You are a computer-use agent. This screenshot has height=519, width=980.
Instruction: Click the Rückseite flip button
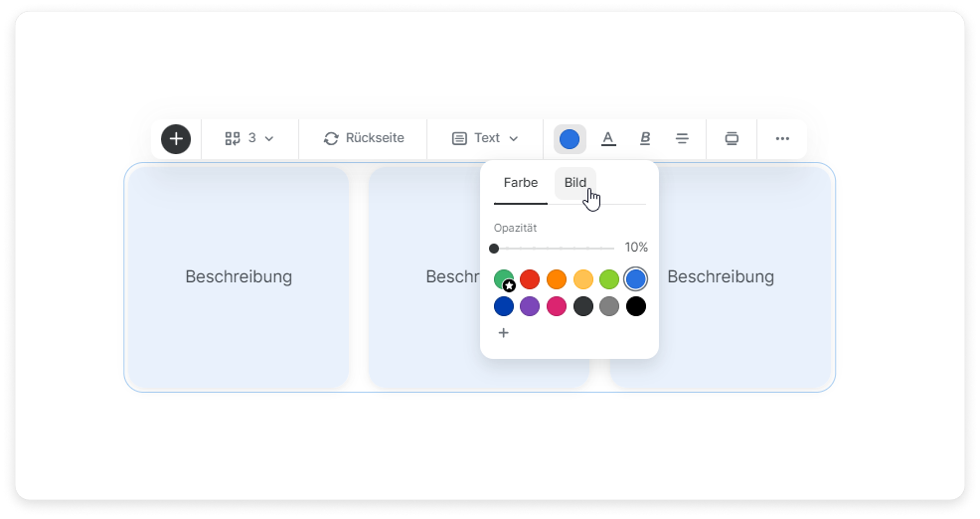(364, 139)
